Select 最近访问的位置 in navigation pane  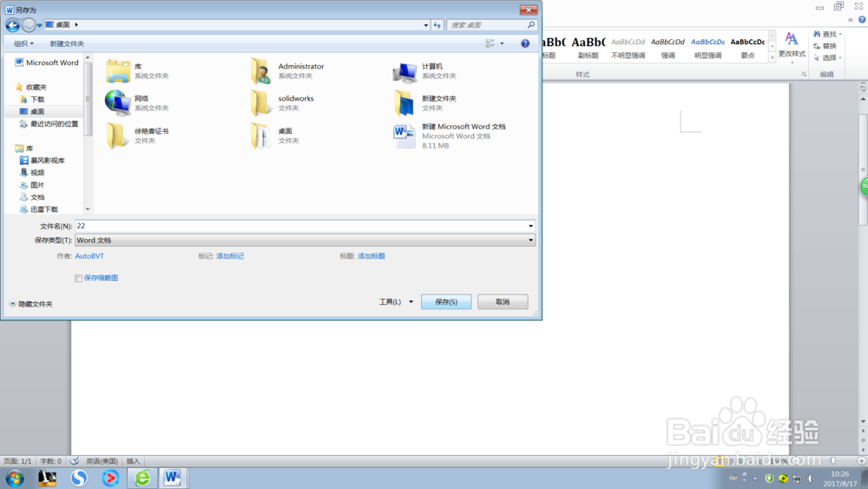(49, 124)
